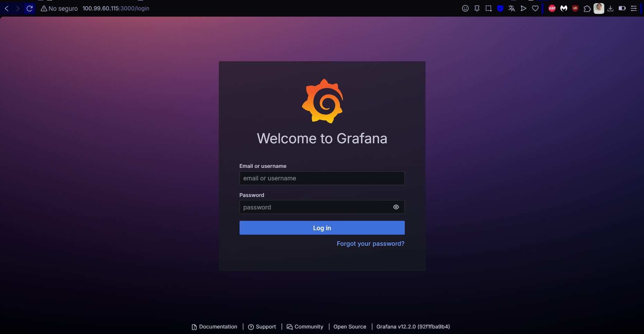The width and height of the screenshot is (644, 334).
Task: Go back using the browser back arrow
Action: pos(7,8)
